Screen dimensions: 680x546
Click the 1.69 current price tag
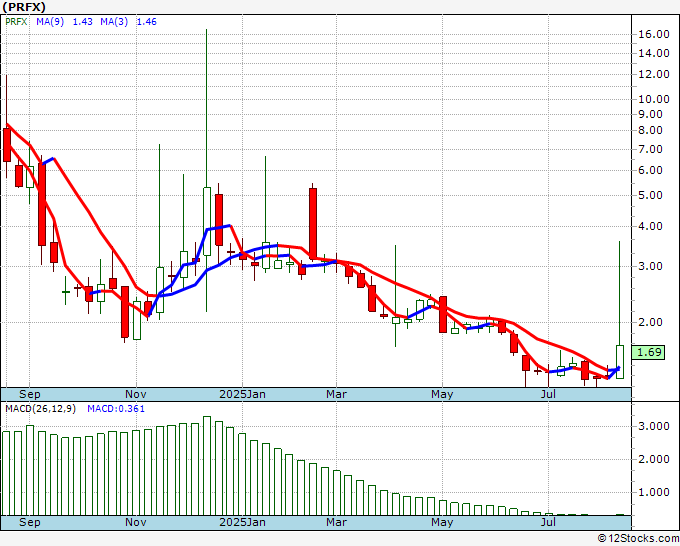click(649, 352)
